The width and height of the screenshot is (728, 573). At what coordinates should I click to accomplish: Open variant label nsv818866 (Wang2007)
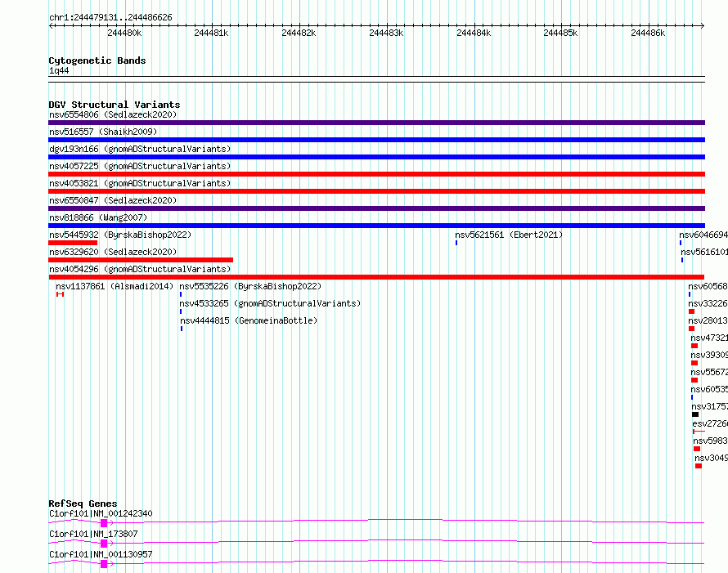tap(98, 217)
